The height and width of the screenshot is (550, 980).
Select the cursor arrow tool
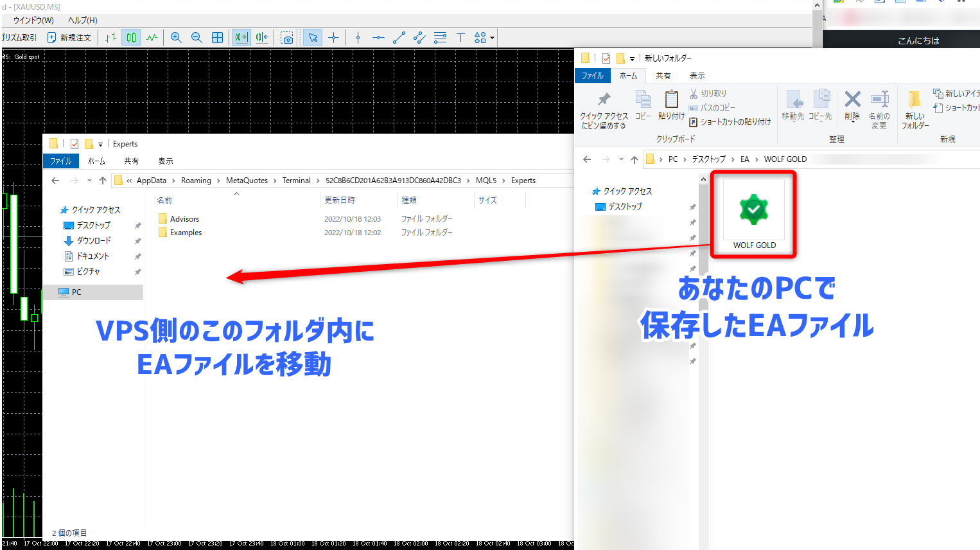tap(313, 37)
